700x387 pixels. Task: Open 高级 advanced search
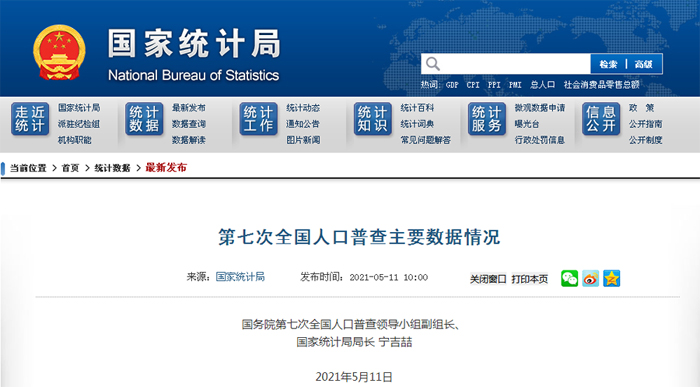(x=643, y=64)
